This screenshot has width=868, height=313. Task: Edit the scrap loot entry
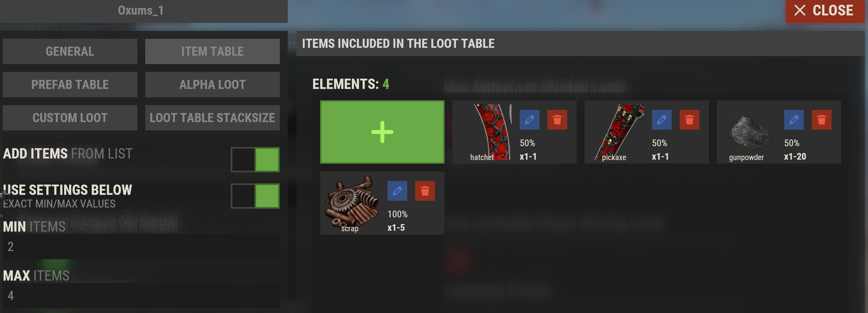(397, 191)
